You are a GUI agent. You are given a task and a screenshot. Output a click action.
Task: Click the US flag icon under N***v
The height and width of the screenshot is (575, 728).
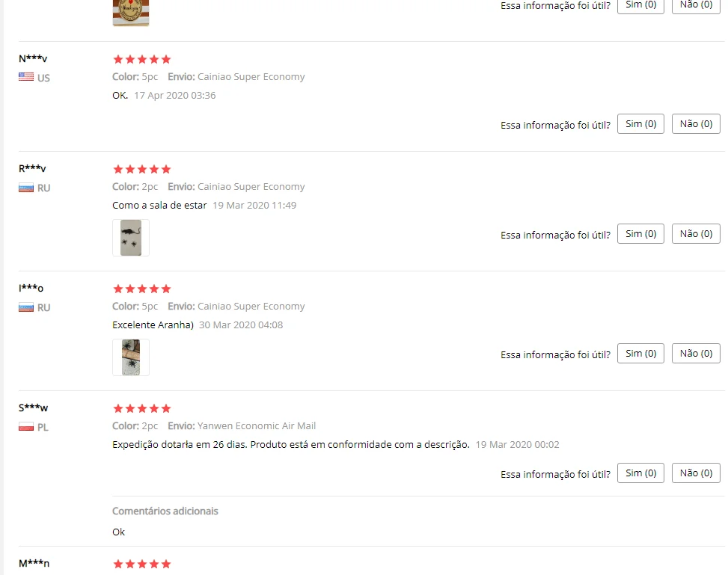pyautogui.click(x=26, y=77)
